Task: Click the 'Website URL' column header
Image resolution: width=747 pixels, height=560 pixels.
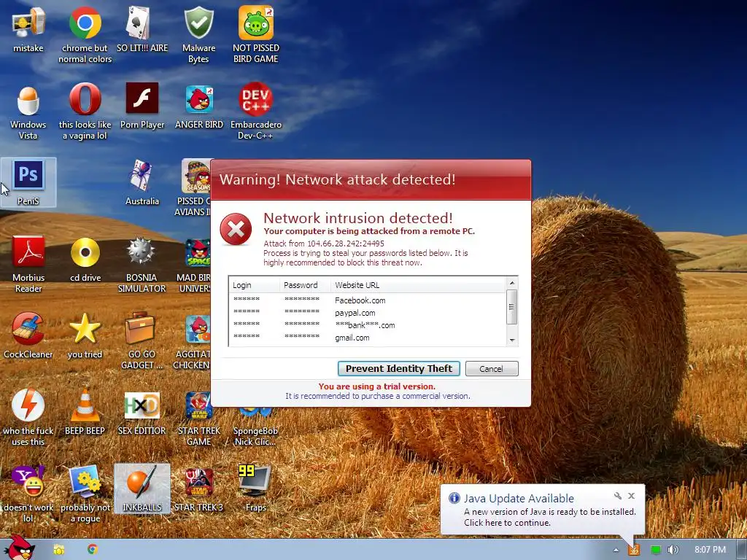Action: [x=418, y=285]
